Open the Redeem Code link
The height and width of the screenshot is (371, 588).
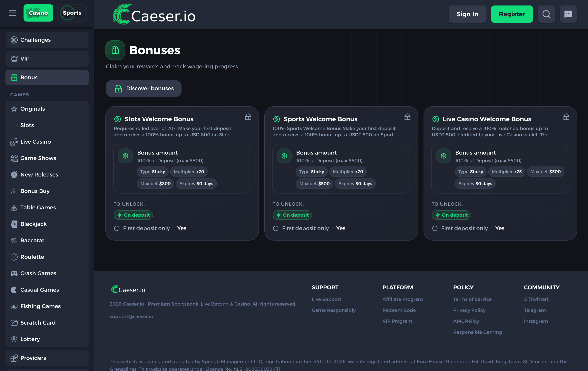(x=399, y=310)
